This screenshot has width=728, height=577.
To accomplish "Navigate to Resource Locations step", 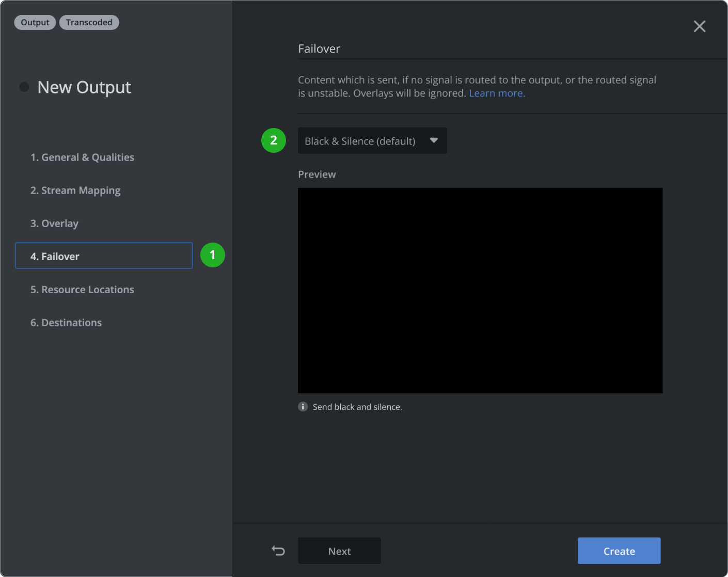I will click(82, 290).
